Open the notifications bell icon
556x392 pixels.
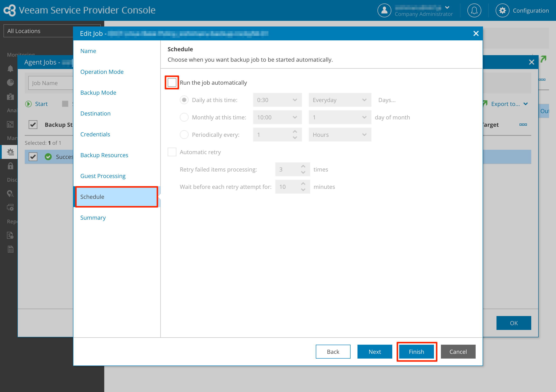point(474,10)
